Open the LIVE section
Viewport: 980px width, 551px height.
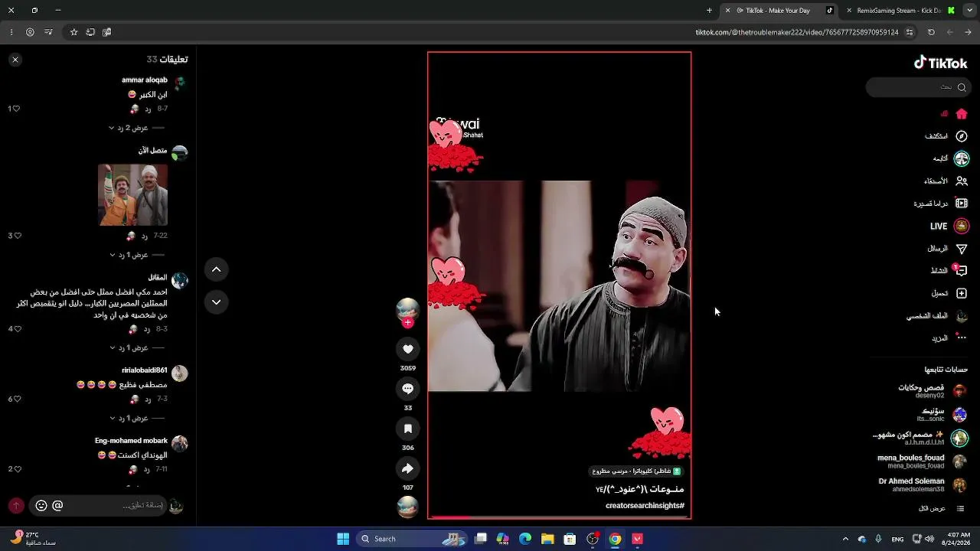coord(949,227)
